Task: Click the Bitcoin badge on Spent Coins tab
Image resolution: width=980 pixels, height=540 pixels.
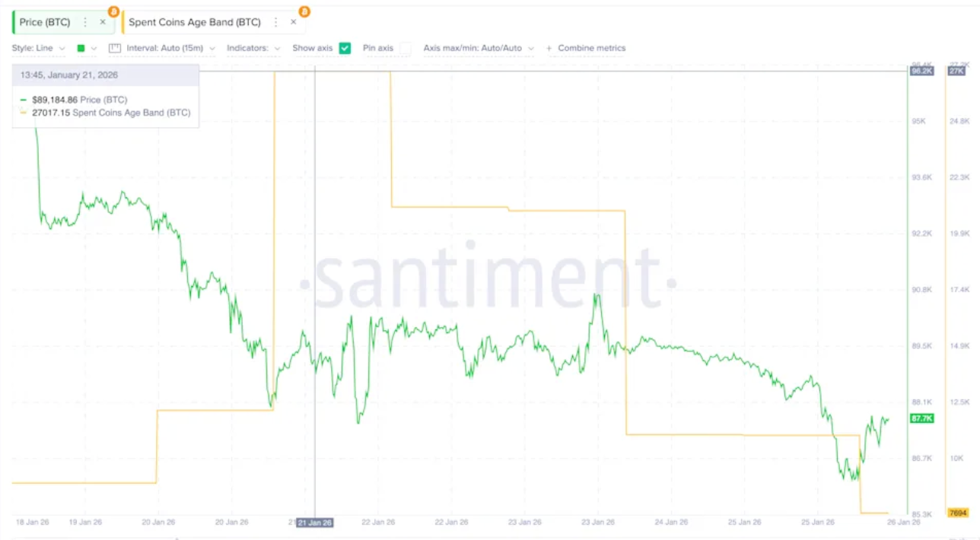Action: (304, 12)
